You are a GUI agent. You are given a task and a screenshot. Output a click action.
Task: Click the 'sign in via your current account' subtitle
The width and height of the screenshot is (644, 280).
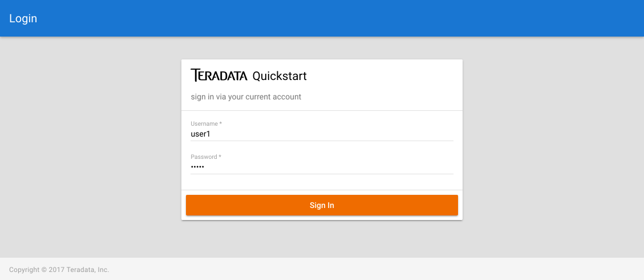(x=246, y=97)
